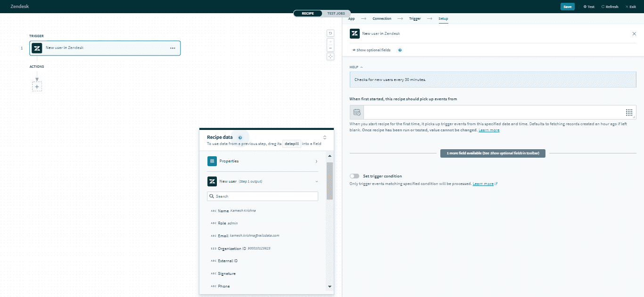Click the fit-to-view icon below the zoom controls
Image resolution: width=644 pixels, height=297 pixels.
tap(330, 56)
